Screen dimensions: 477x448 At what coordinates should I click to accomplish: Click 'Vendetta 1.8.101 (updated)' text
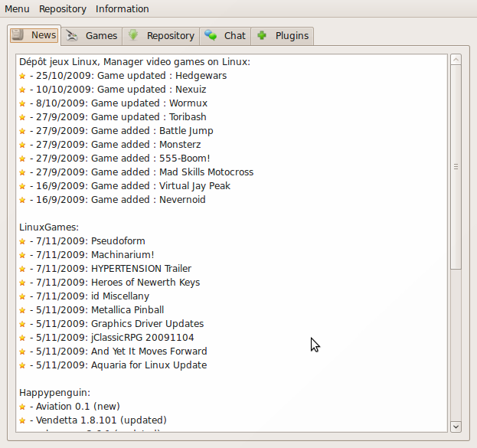tap(101, 420)
